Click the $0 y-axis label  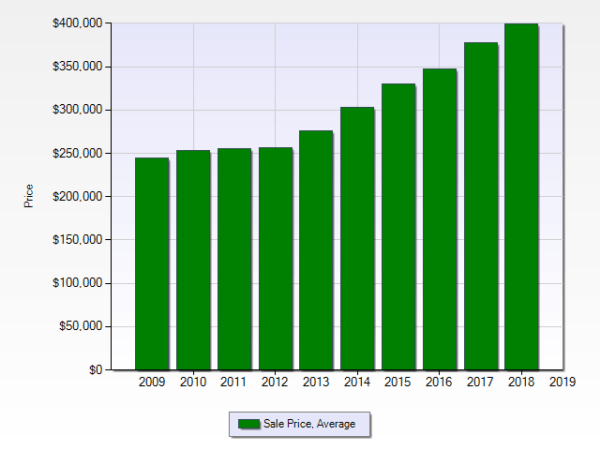click(96, 370)
